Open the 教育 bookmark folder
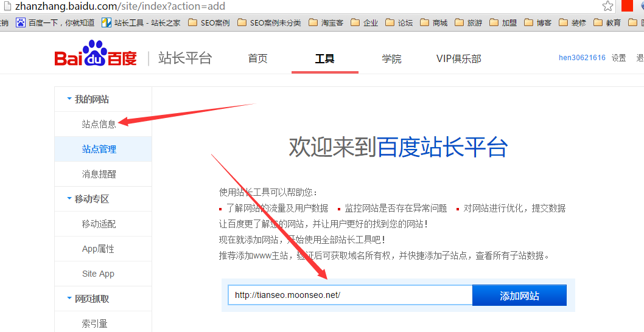 pyautogui.click(x=607, y=22)
